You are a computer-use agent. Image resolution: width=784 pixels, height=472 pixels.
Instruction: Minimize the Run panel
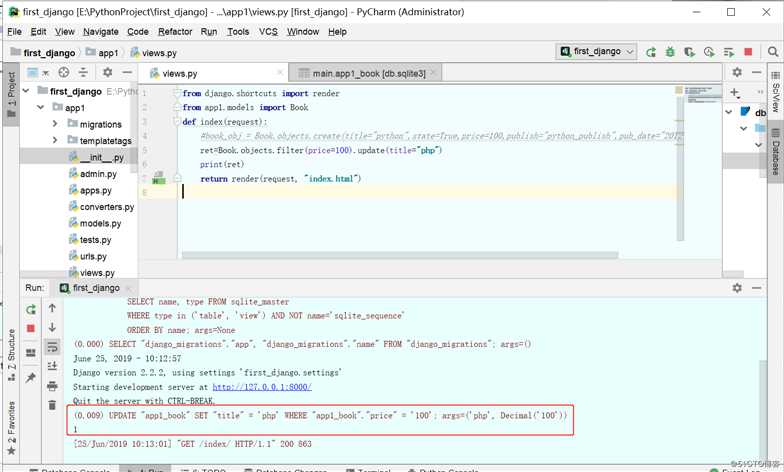[x=756, y=288]
